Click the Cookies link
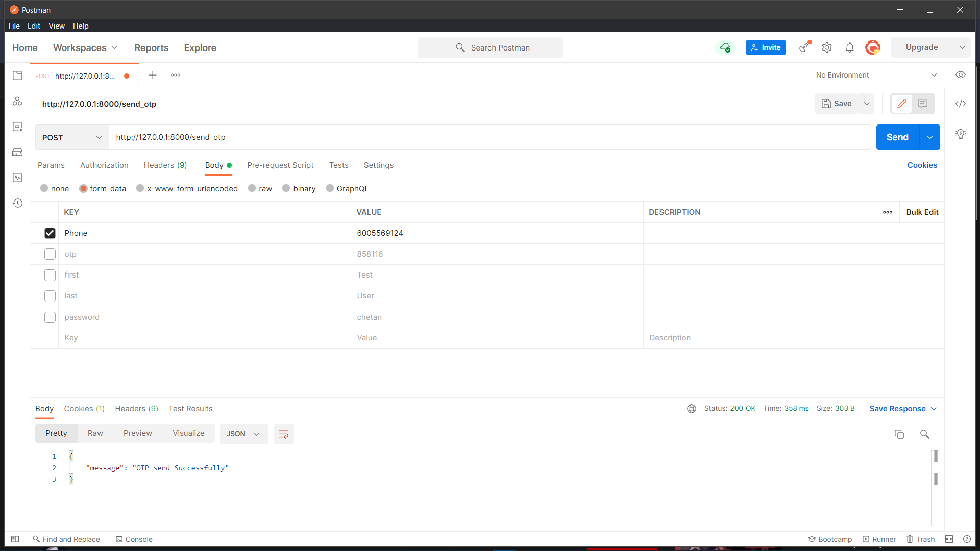This screenshot has width=980, height=551. click(922, 165)
